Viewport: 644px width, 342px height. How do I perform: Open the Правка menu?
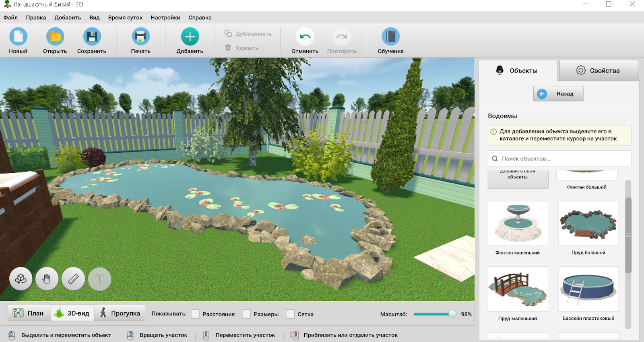point(36,17)
